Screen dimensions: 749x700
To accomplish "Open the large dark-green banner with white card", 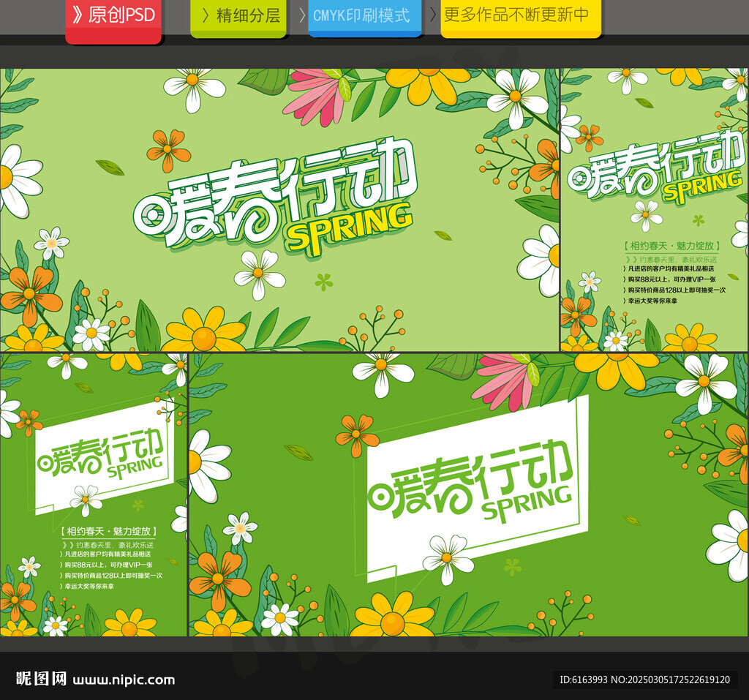I will [x=469, y=494].
